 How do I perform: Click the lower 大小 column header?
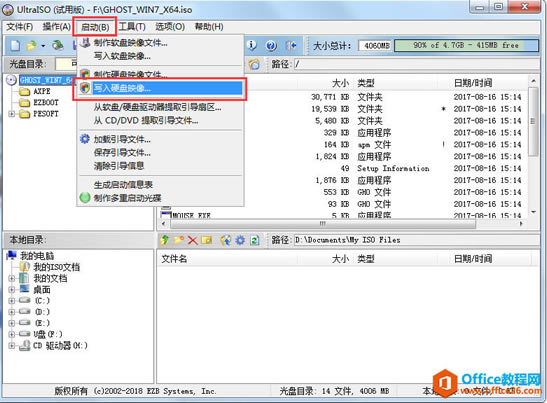(340, 259)
